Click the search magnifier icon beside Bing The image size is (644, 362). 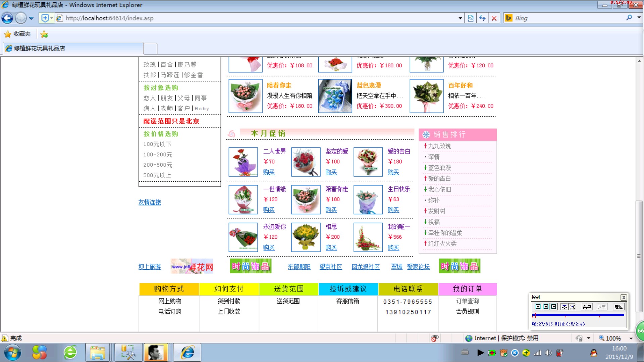[629, 18]
